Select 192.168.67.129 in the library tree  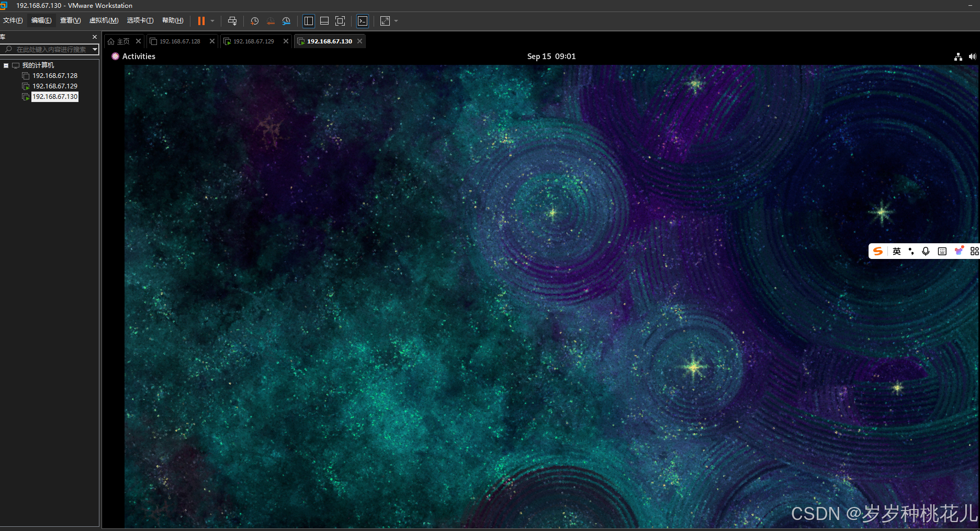click(x=55, y=86)
